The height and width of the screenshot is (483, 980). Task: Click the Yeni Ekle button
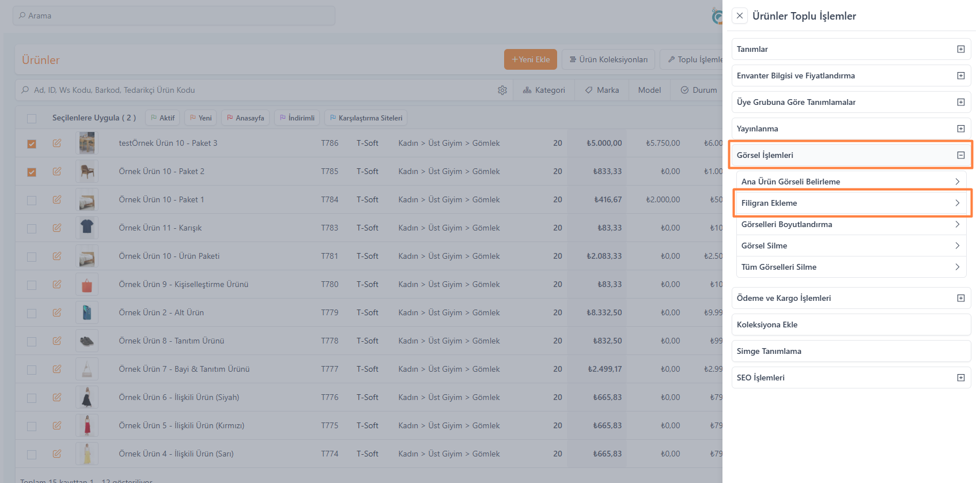pyautogui.click(x=530, y=60)
